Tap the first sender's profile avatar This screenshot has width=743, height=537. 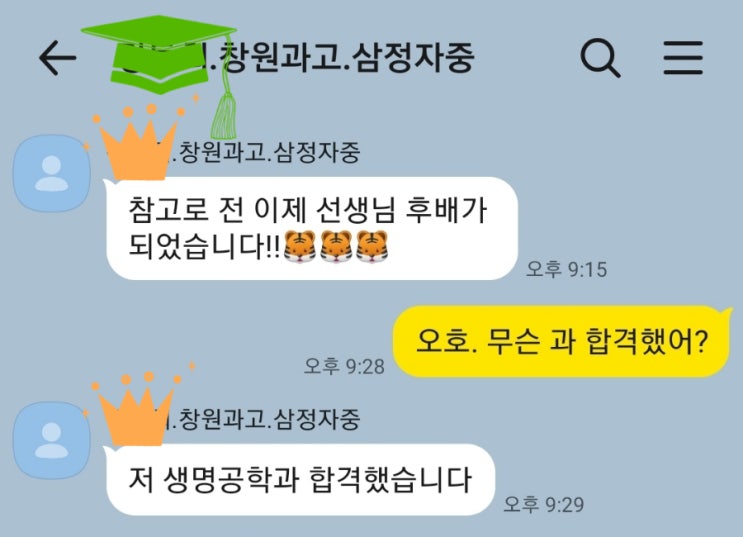tap(52, 173)
